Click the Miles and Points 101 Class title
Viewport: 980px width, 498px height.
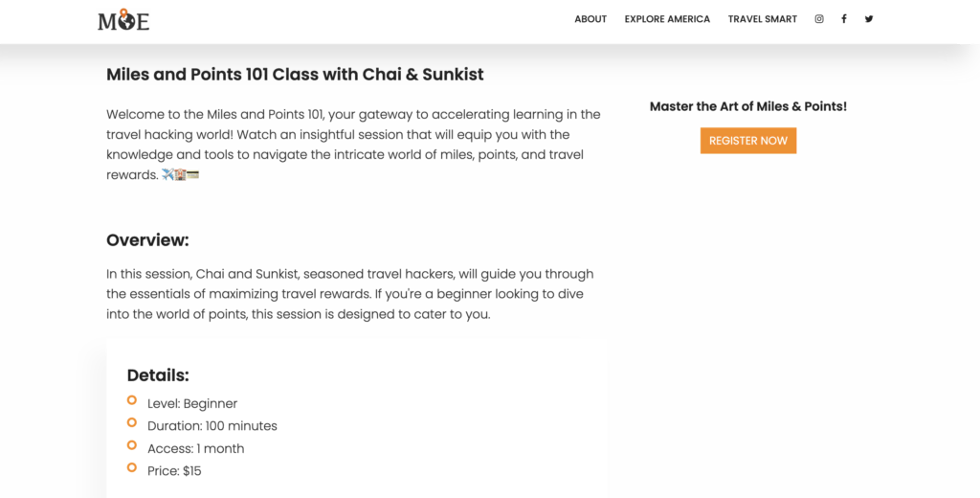295,75
